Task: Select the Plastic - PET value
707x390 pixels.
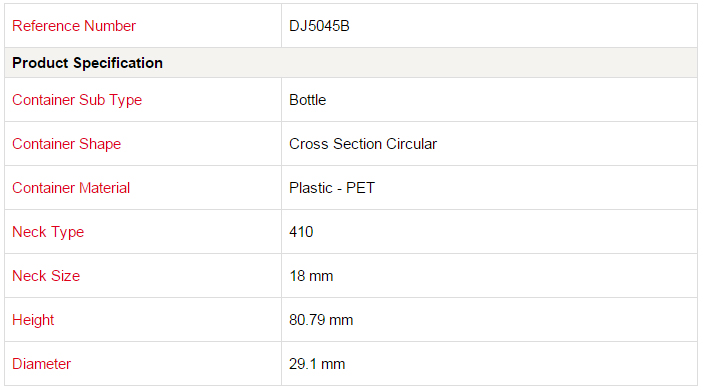Action: (x=332, y=188)
